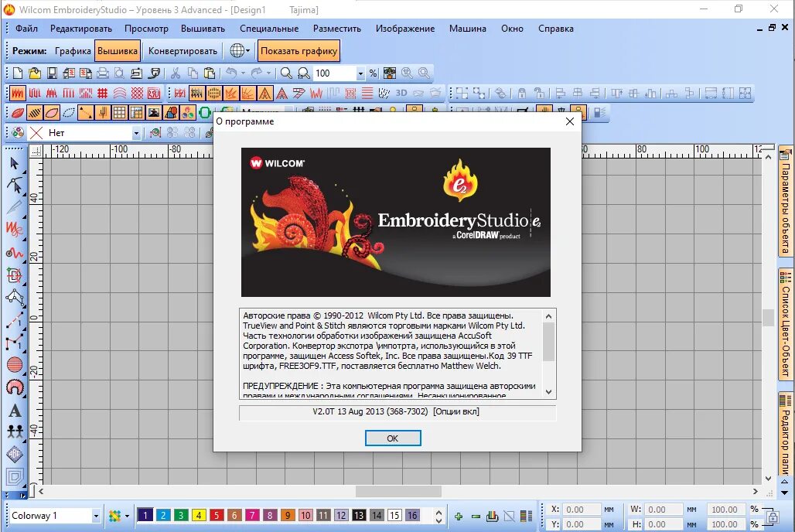Align selected objects left icon

point(560,93)
